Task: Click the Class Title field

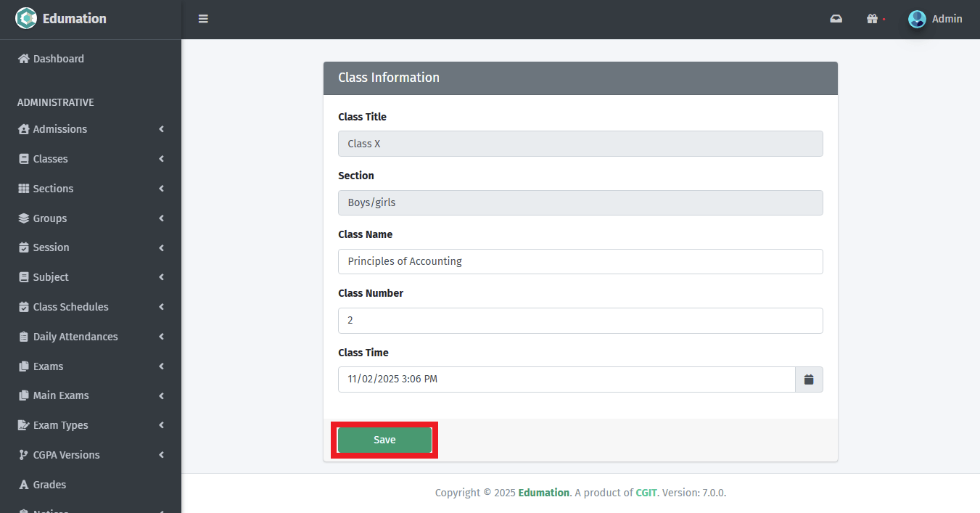Action: click(x=580, y=144)
